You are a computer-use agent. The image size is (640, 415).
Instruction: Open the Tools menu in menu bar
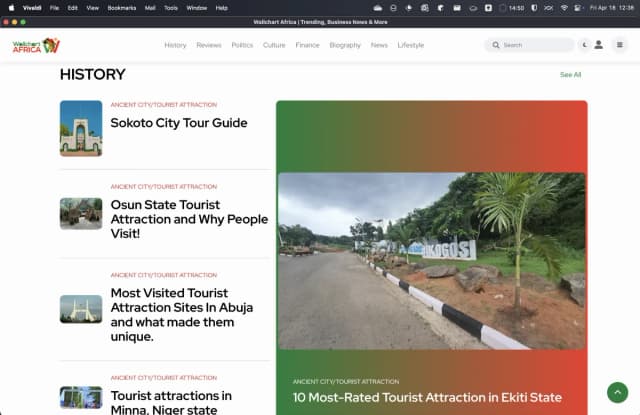click(171, 7)
